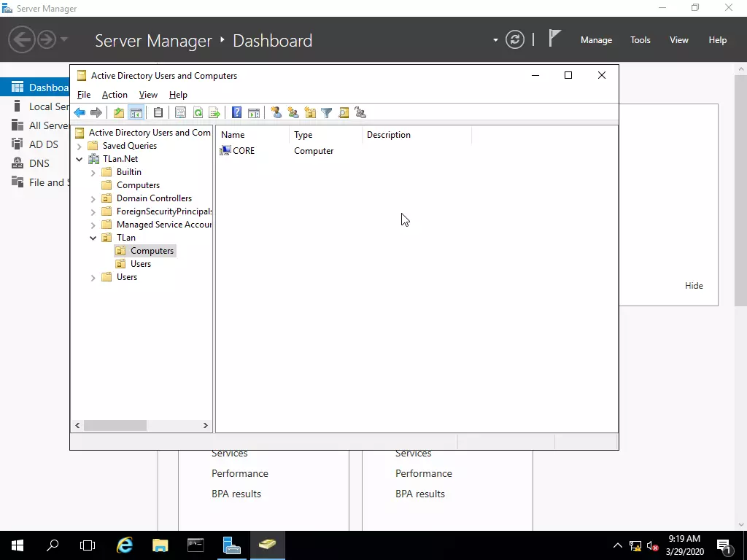Create a new user with the single-person icon
747x560 pixels.
pos(276,113)
